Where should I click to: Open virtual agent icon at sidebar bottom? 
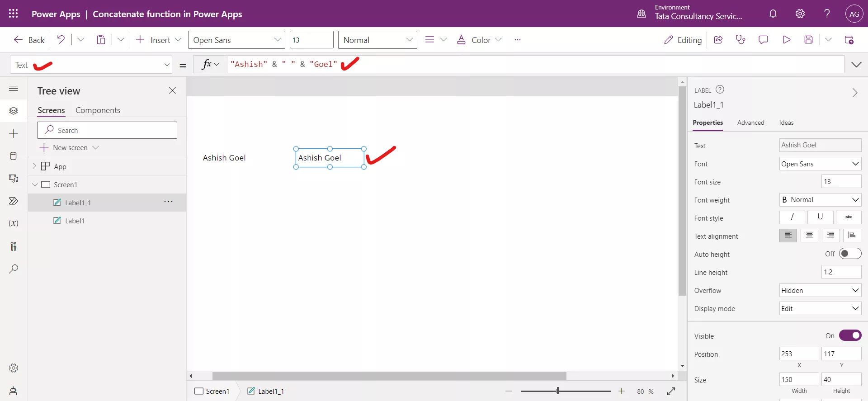click(14, 391)
